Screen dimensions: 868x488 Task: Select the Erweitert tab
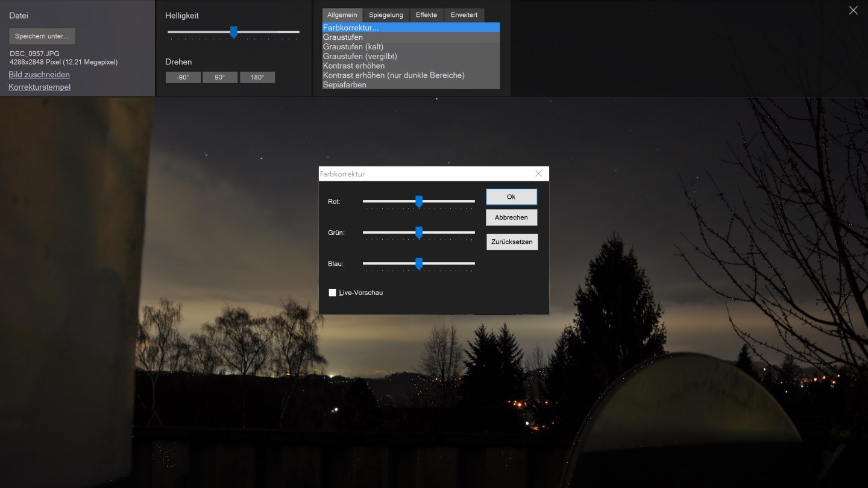click(x=464, y=15)
